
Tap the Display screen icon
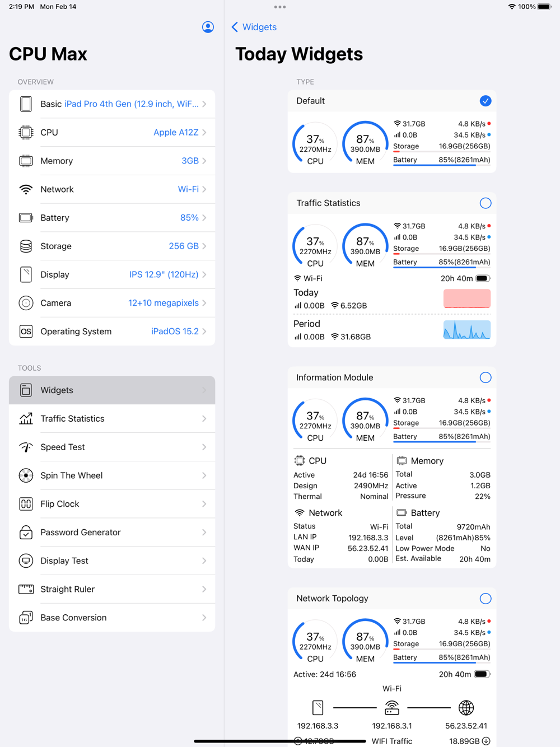pyautogui.click(x=26, y=274)
